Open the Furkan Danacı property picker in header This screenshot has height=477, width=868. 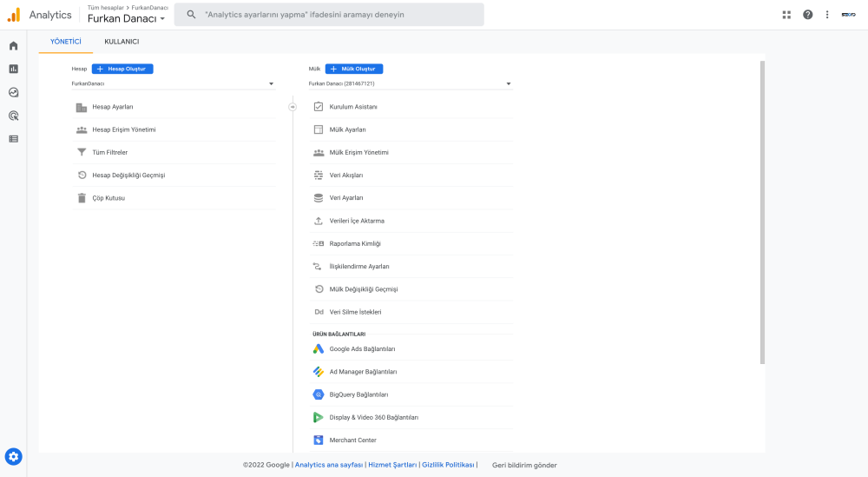click(x=126, y=19)
